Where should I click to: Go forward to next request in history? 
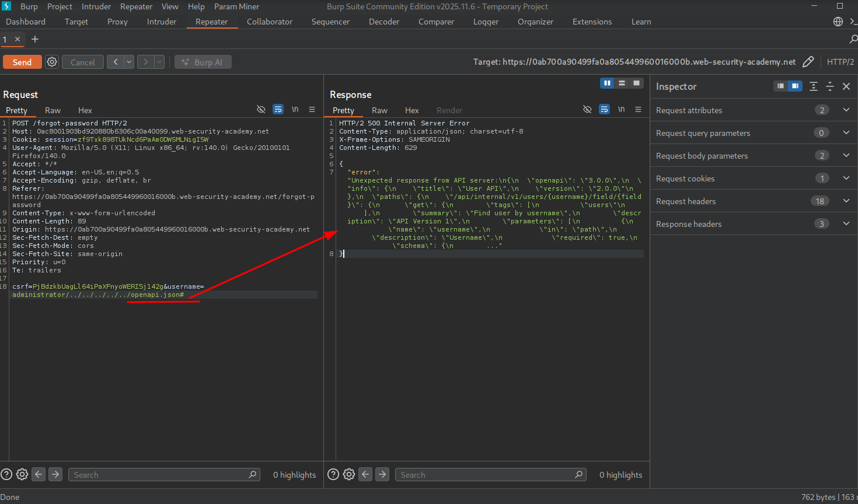click(145, 62)
